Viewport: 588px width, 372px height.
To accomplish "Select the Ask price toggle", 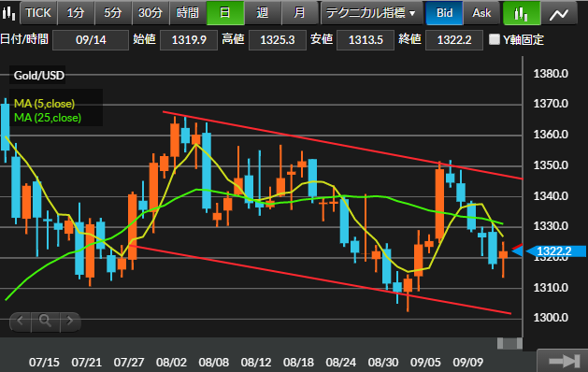I will [x=481, y=13].
